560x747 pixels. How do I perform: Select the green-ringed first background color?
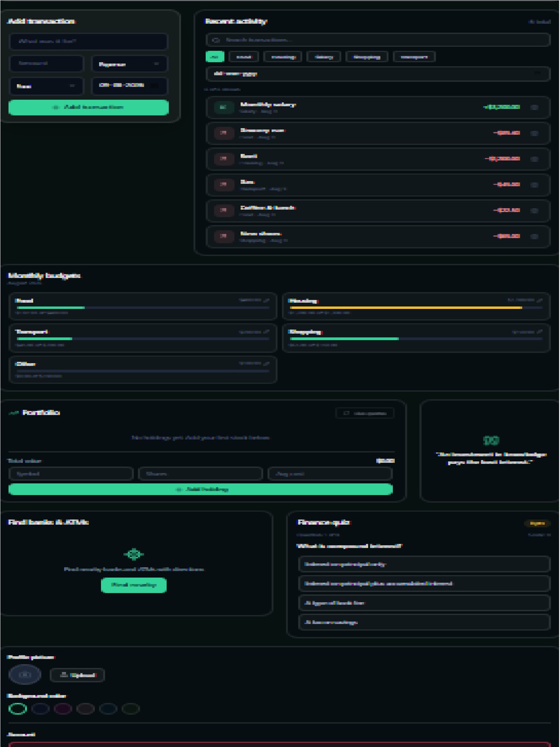18,709
